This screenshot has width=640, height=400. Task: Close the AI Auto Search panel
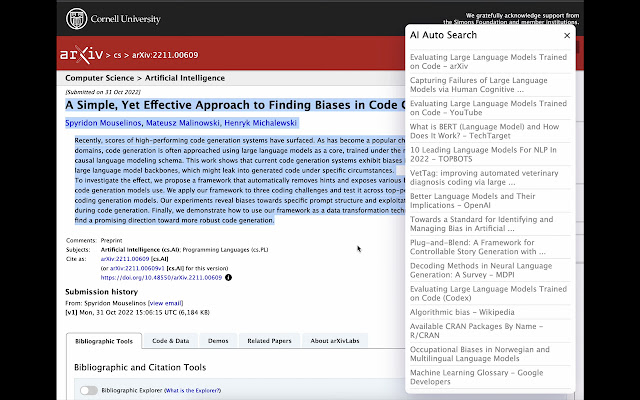(x=567, y=36)
